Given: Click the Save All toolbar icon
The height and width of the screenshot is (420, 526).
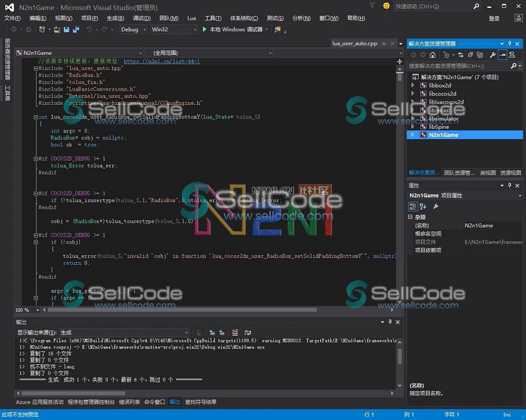Looking at the screenshot, I should click(76, 29).
